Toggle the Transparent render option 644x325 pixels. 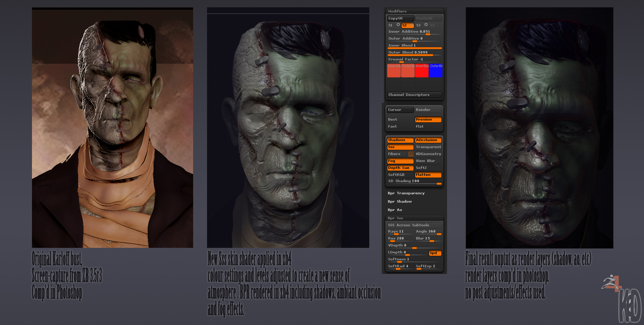[x=428, y=147]
